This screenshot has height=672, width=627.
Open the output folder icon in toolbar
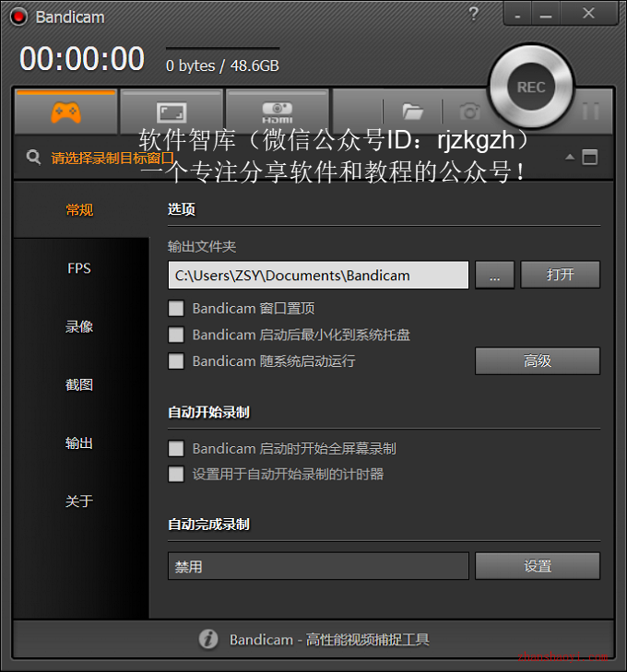pyautogui.click(x=413, y=112)
